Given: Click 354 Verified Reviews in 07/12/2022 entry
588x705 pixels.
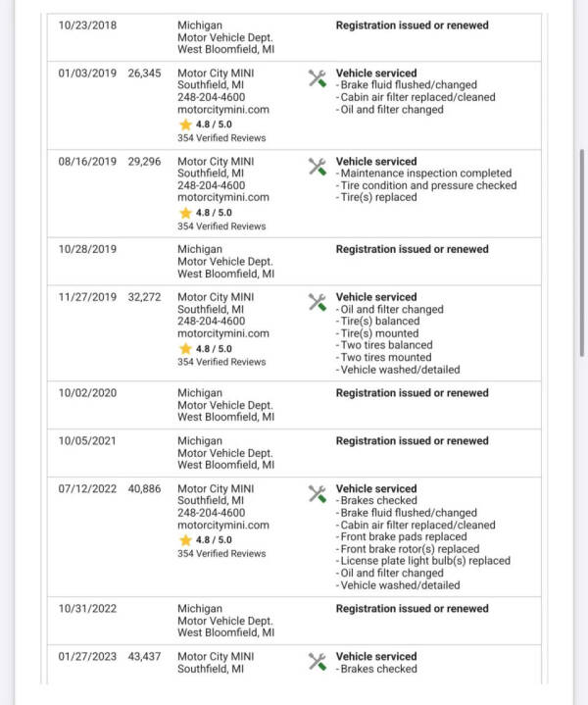Looking at the screenshot, I should tap(221, 554).
